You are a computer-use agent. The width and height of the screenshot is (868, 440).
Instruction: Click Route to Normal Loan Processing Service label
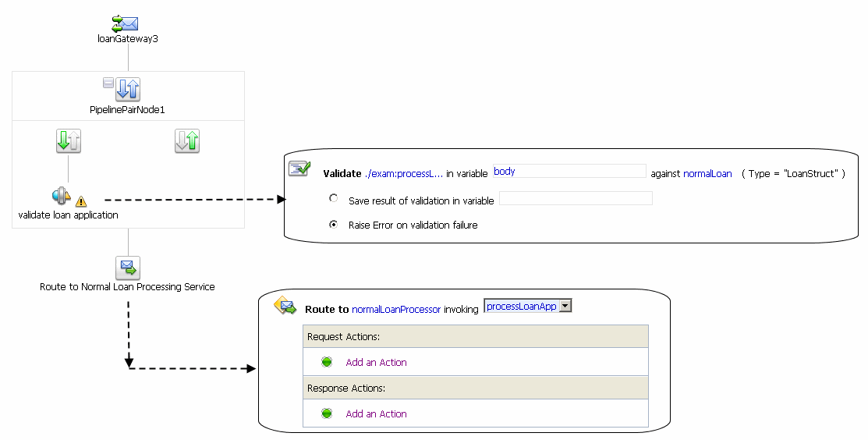pos(127,286)
